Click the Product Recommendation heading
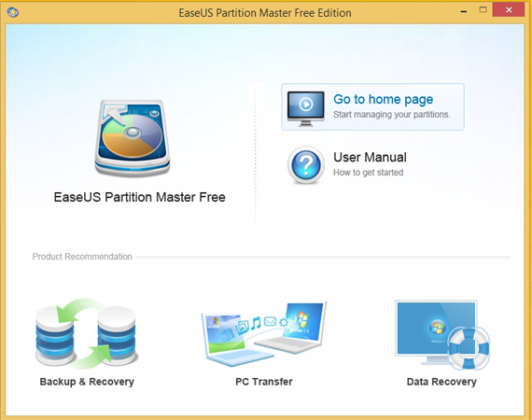Image resolution: width=532 pixels, height=420 pixels. [82, 257]
